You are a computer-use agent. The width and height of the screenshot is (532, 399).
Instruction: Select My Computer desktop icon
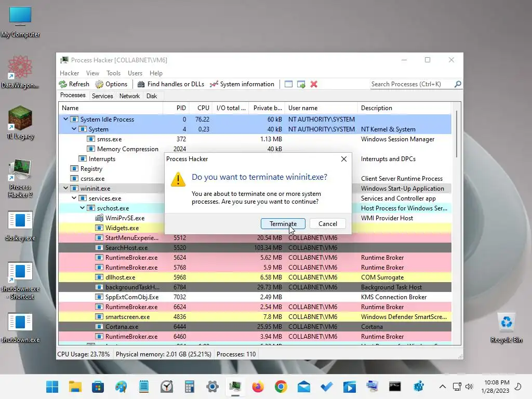20,22
